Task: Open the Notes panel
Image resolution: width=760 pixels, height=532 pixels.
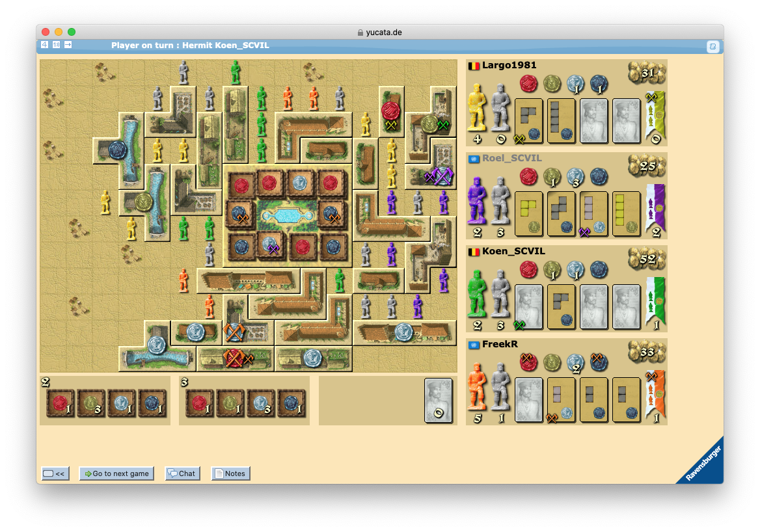Action: (x=231, y=473)
